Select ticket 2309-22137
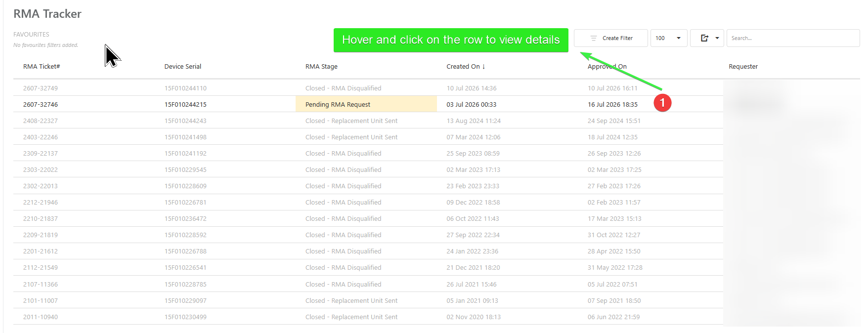 tap(41, 153)
